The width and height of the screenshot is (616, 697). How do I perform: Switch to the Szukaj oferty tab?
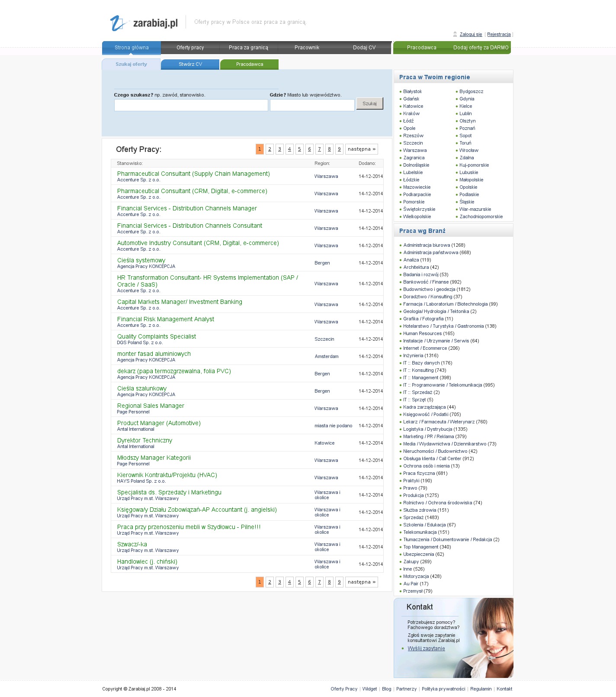(x=131, y=64)
